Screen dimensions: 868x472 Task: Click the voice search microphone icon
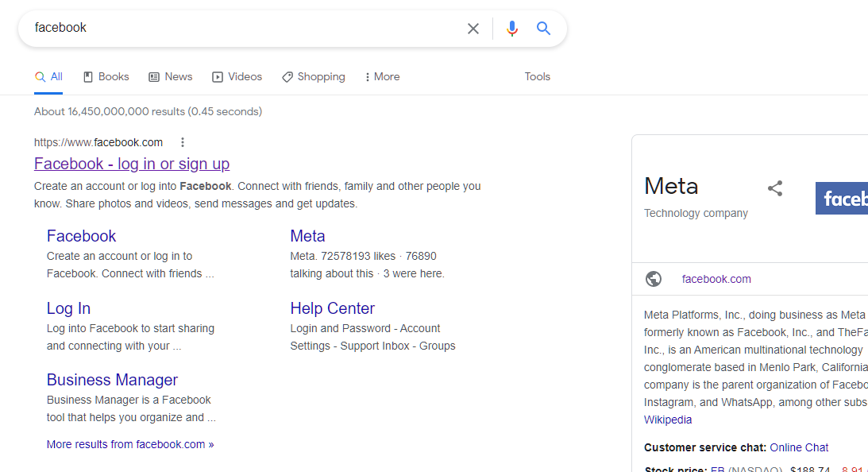pos(512,29)
